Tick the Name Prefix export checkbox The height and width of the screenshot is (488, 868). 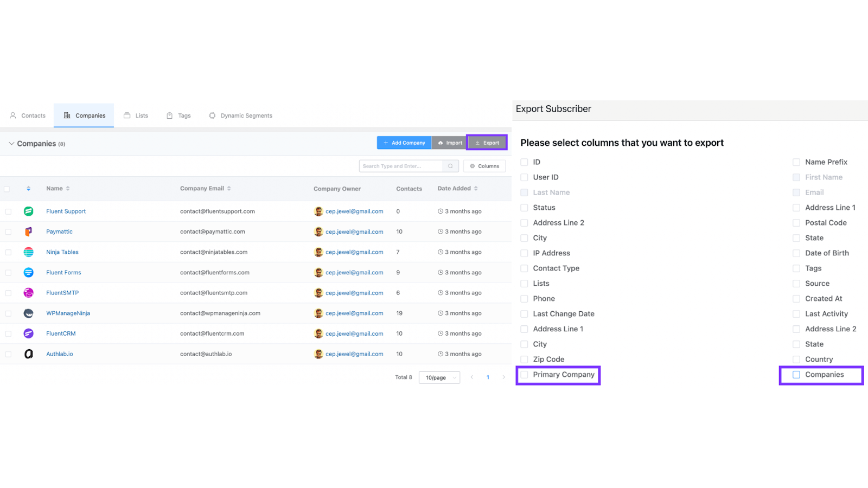click(796, 162)
